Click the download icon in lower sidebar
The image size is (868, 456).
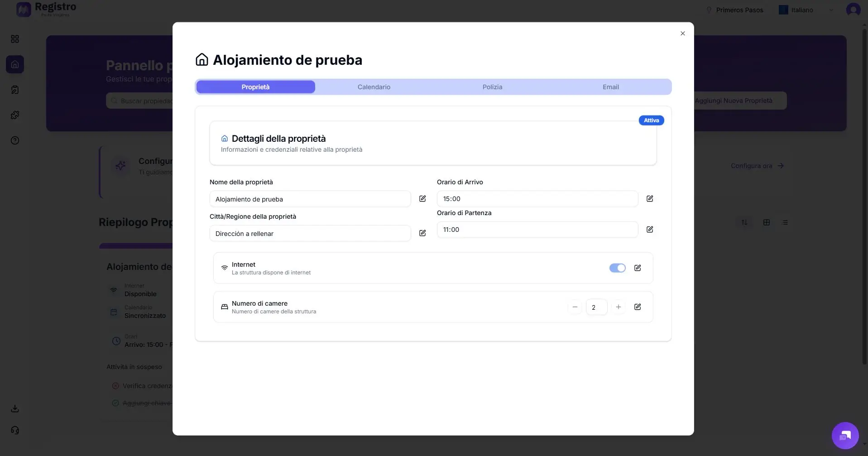[15, 408]
